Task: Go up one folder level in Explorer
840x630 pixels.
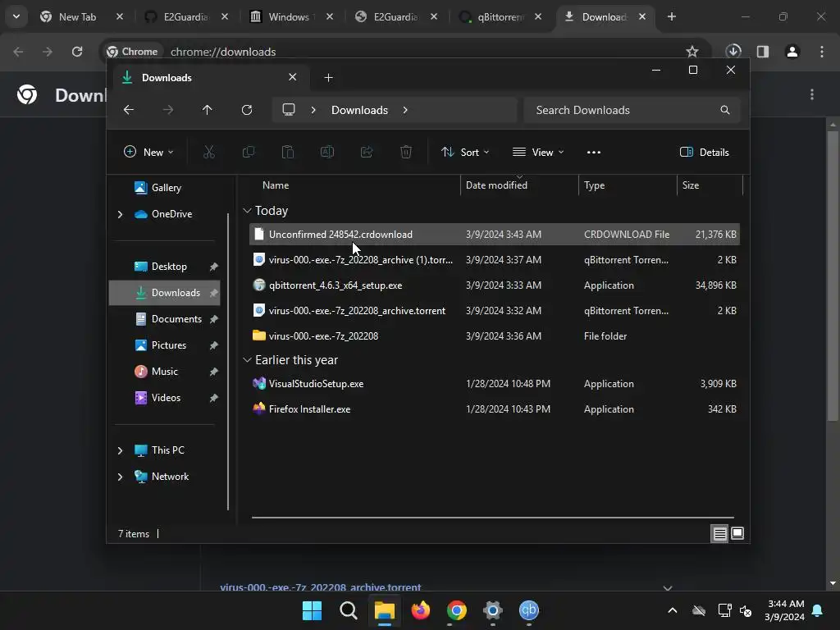Action: [208, 110]
